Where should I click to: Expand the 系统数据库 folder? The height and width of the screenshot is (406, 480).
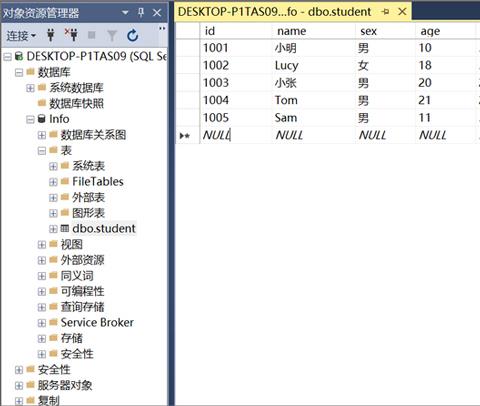(x=30, y=88)
